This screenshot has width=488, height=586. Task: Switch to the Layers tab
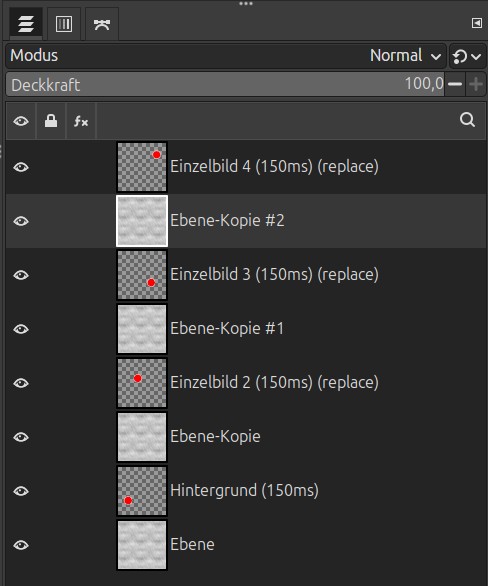26,24
